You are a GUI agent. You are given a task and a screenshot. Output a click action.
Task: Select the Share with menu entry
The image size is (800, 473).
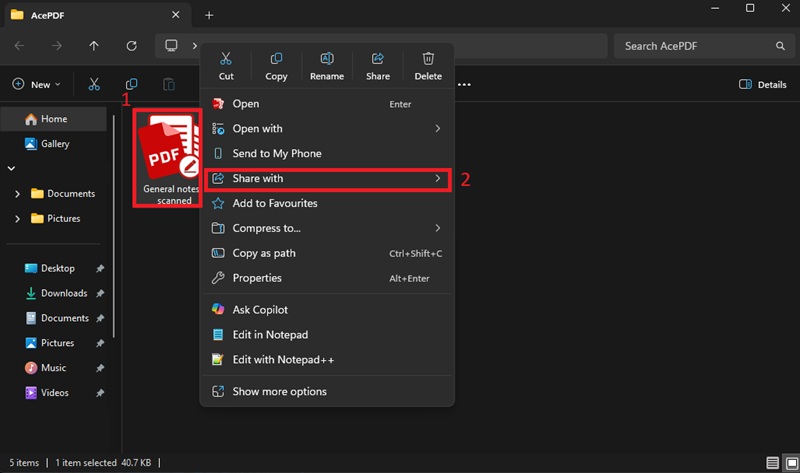coord(327,178)
